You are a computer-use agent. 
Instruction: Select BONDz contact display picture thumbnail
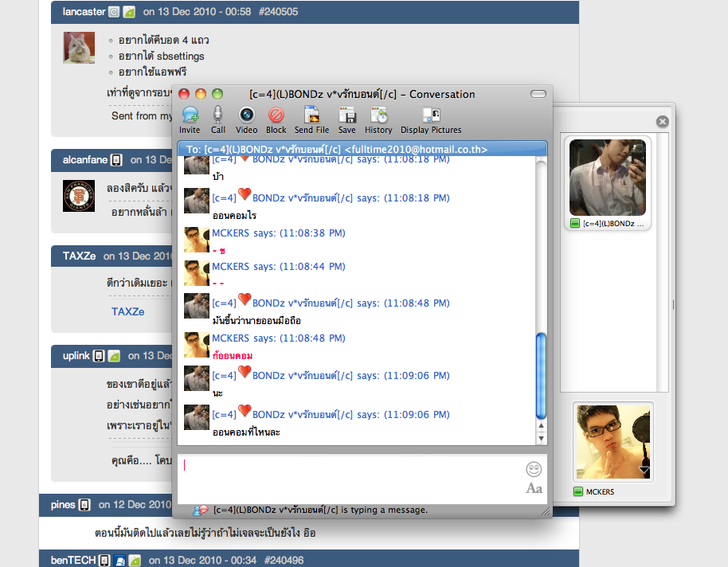pyautogui.click(x=607, y=178)
